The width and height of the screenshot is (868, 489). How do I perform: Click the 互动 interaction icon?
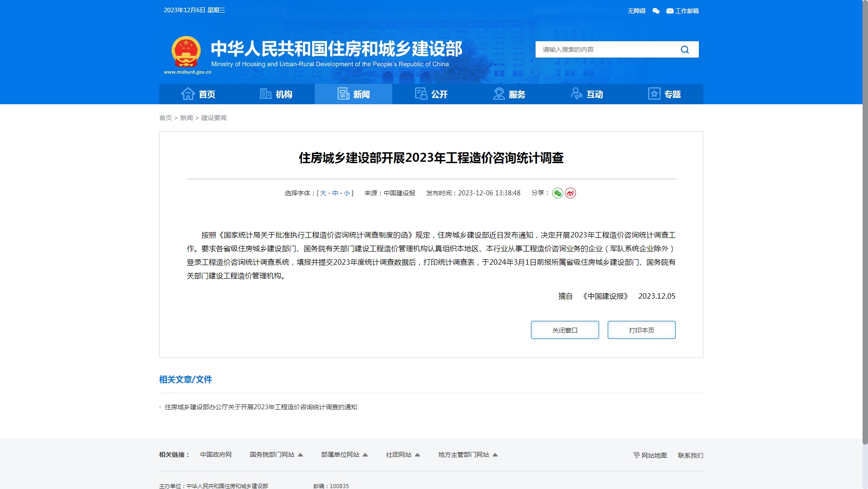pyautogui.click(x=576, y=94)
